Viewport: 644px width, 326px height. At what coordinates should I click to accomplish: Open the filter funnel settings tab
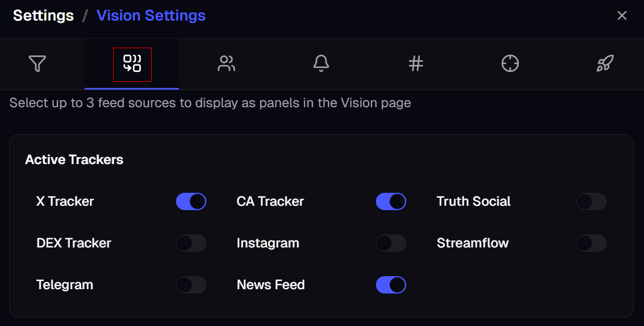pos(37,64)
